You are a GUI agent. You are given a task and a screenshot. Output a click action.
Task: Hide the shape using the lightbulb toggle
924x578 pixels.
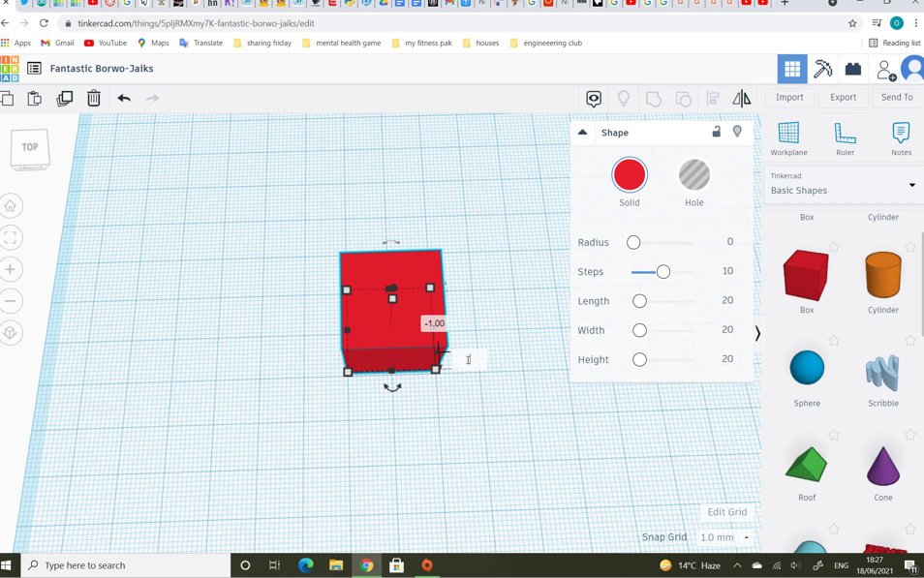737,132
